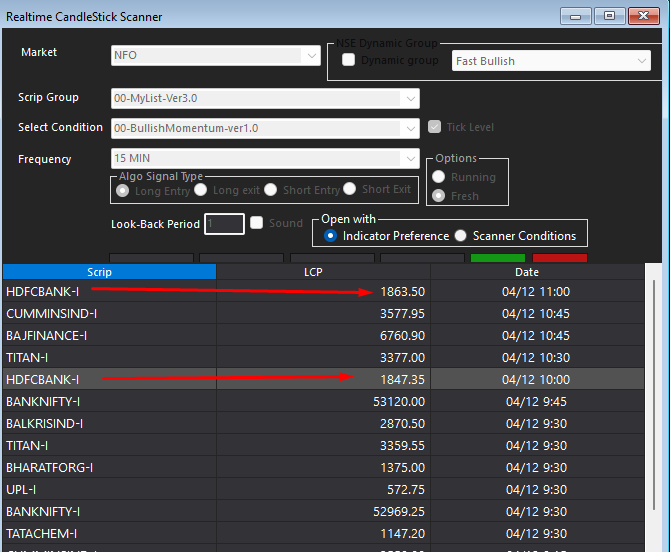Sort by the Date column header

click(x=538, y=272)
